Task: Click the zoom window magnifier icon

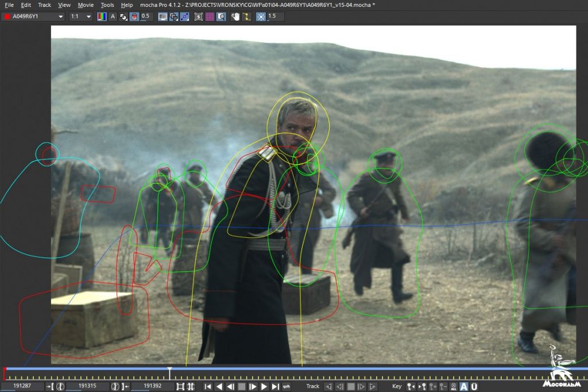Action: 221,17
